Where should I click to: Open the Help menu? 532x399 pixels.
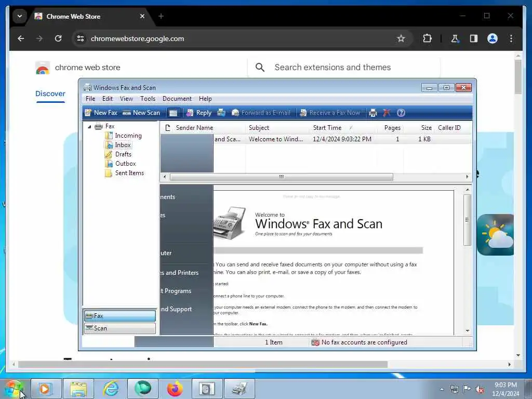pyautogui.click(x=205, y=99)
